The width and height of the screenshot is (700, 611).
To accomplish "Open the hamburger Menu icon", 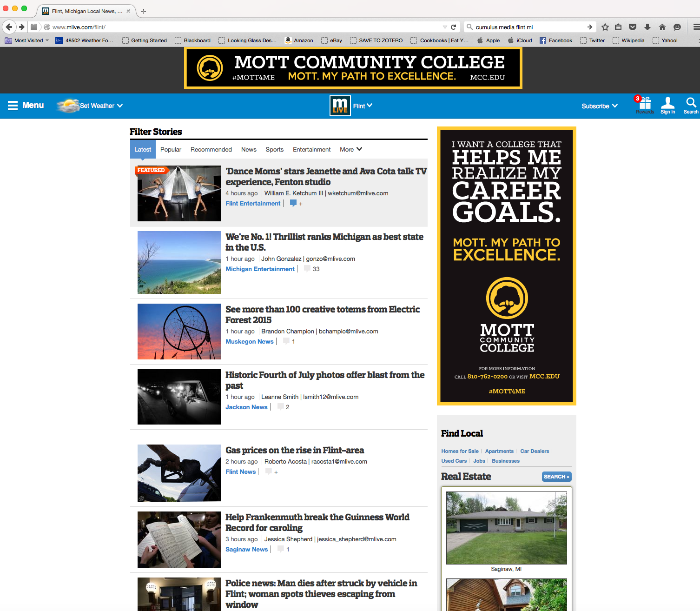I will click(13, 106).
